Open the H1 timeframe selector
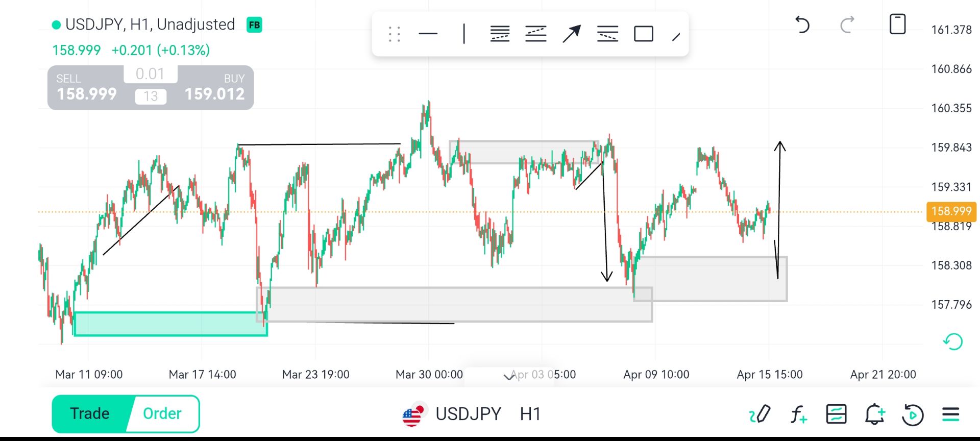980x441 pixels. 530,414
